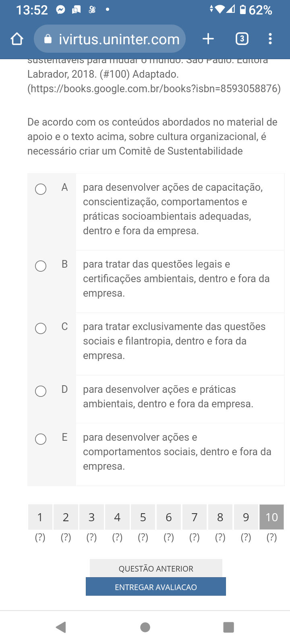Click the QUESTÃO ANTERIOR button
Screen dimensions: 290x644
click(x=156, y=568)
